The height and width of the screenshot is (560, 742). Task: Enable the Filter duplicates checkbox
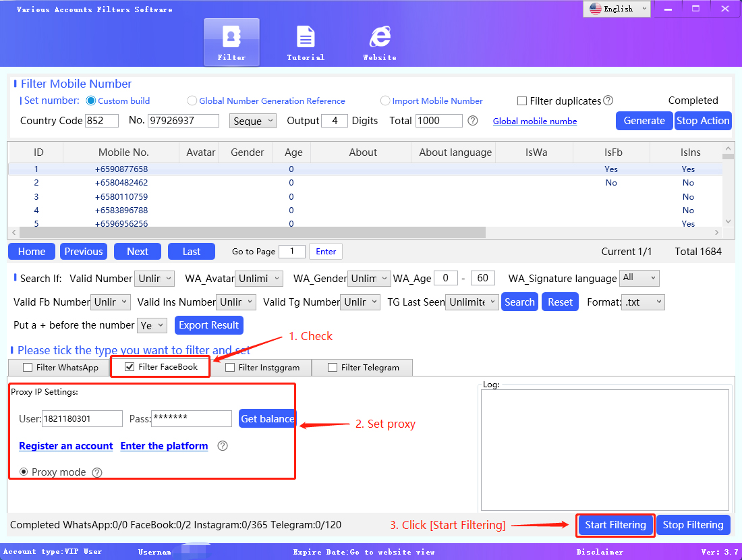point(522,101)
